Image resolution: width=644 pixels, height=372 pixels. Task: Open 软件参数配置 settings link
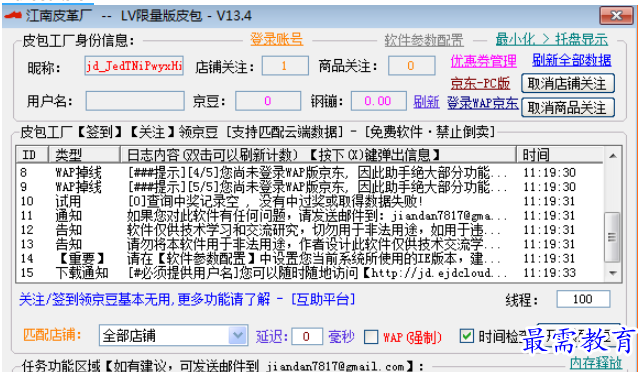pos(424,40)
